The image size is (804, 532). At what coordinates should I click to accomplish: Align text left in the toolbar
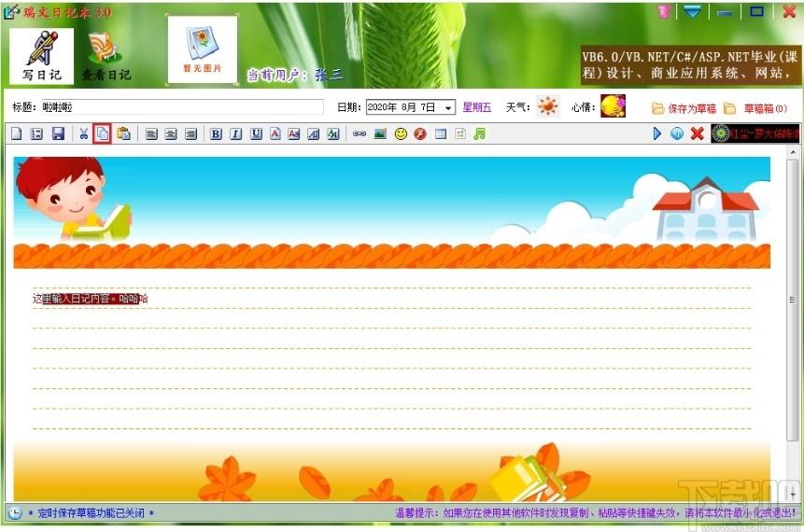(151, 133)
